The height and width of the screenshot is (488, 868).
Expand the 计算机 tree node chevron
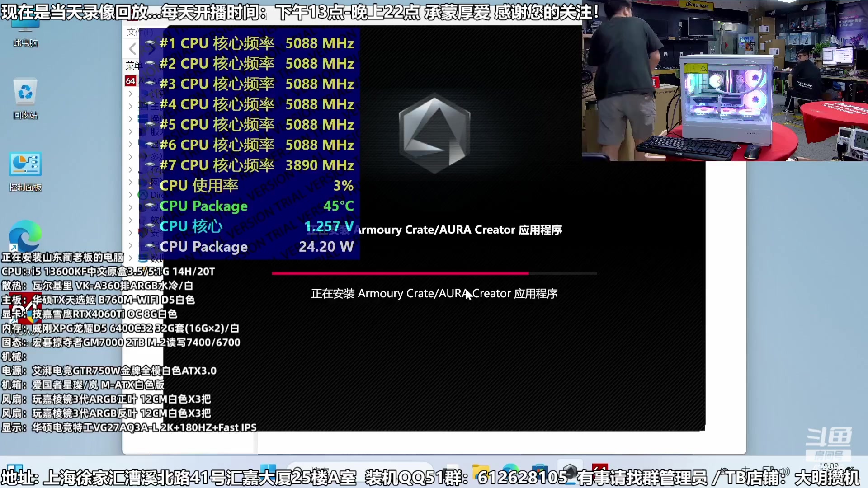click(x=130, y=94)
